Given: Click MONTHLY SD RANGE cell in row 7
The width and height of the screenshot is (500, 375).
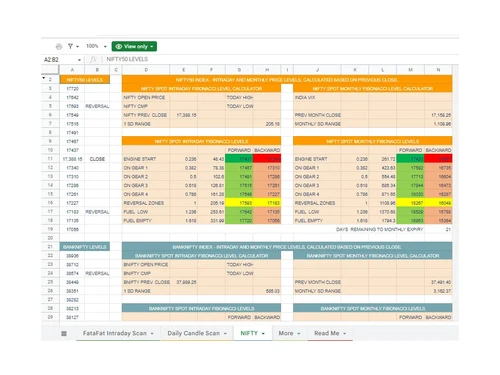Looking at the screenshot, I should point(317,124).
